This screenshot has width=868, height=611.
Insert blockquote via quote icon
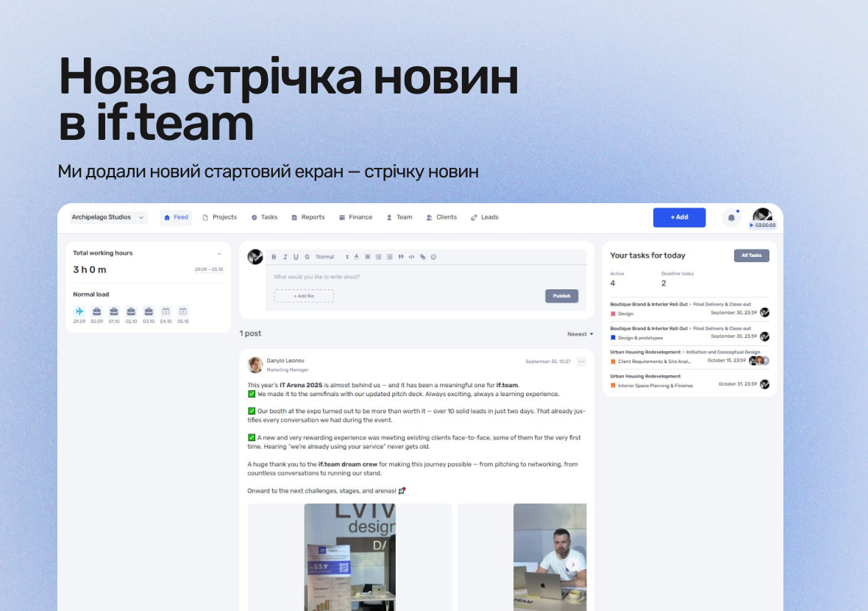[x=401, y=257]
